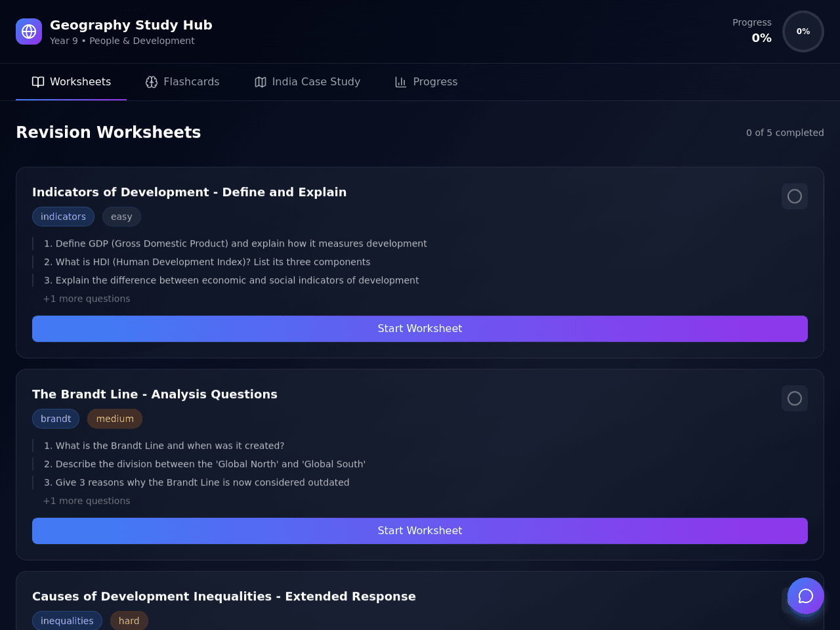840x630 pixels.
Task: Click 'Causes of Development Inequalities' worksheet title
Action: (x=224, y=597)
